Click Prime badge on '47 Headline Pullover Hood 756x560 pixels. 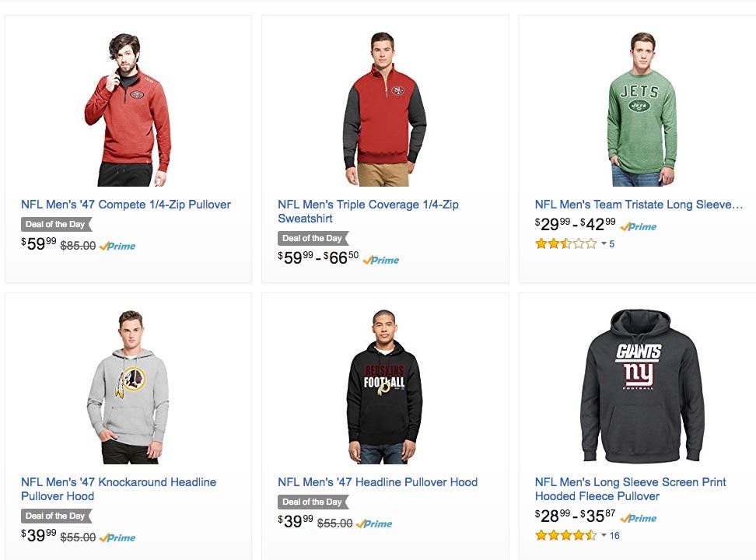click(374, 523)
